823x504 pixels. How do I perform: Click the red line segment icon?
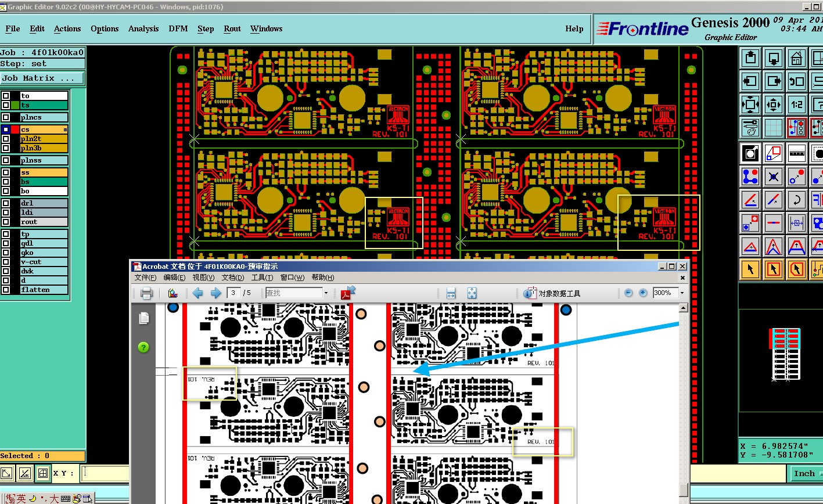(x=774, y=223)
